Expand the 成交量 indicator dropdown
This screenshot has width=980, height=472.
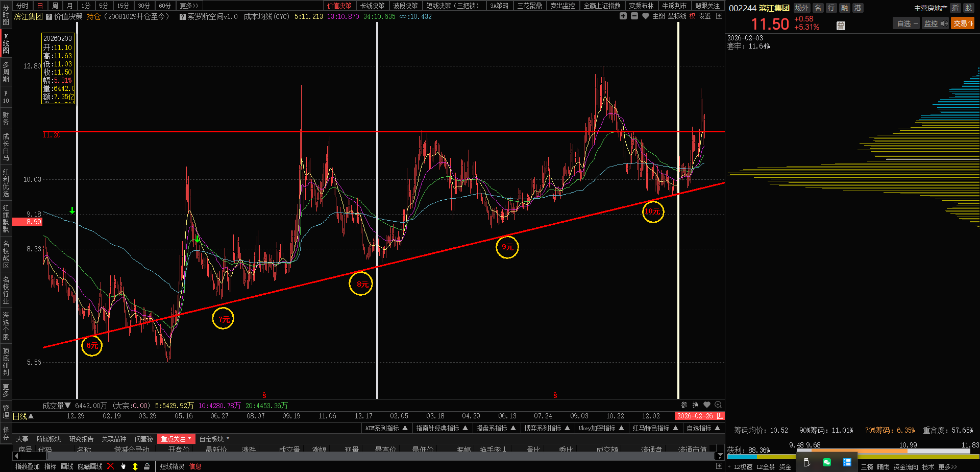tap(57, 406)
